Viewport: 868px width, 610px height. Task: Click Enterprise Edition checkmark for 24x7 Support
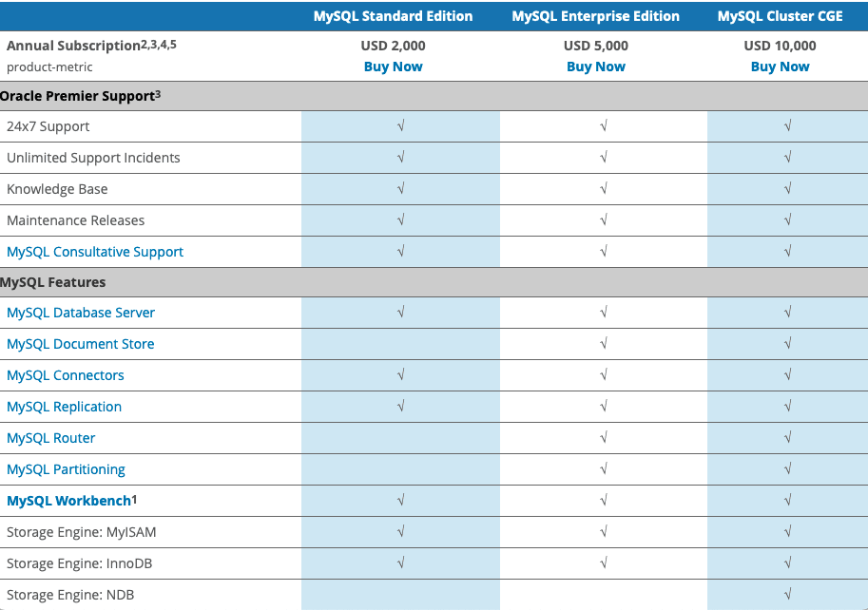[x=604, y=126]
